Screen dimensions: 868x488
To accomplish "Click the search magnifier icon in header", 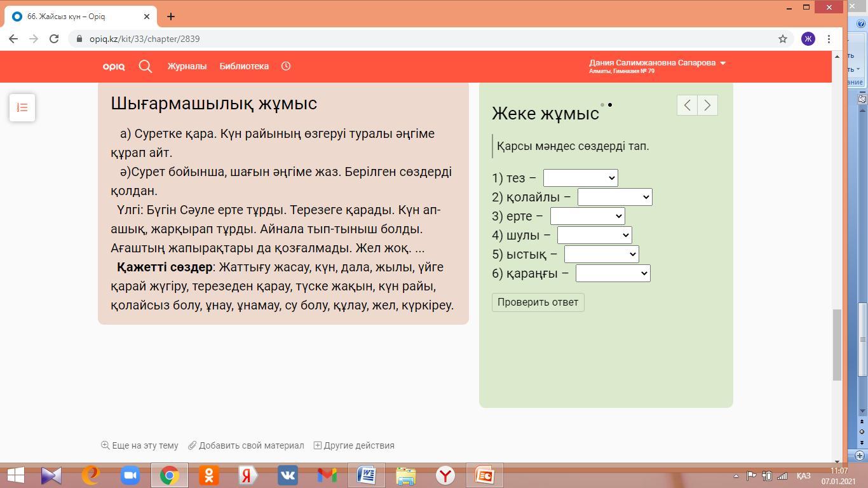I will coord(146,66).
